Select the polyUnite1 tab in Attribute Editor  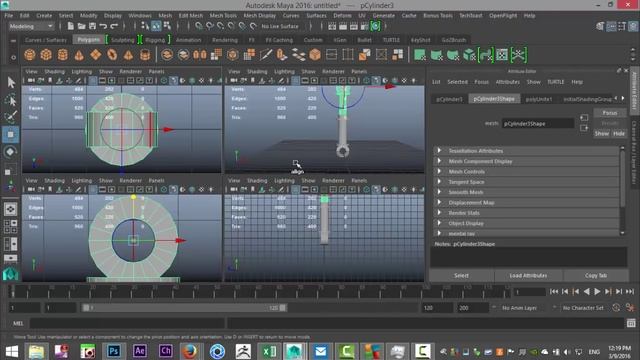pyautogui.click(x=539, y=99)
